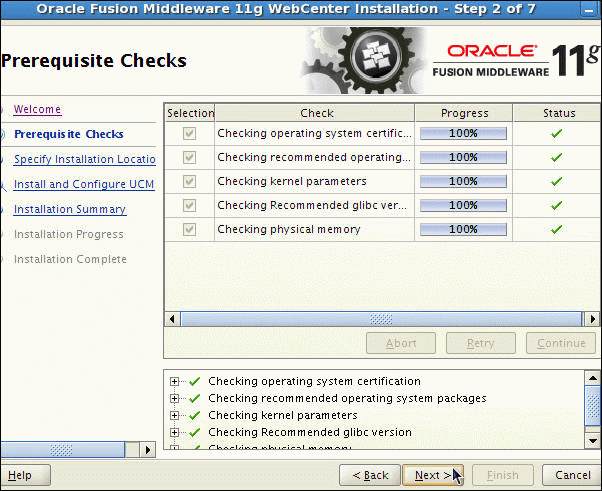This screenshot has height=491, width=602.
Task: Click the Next button
Action: click(433, 475)
